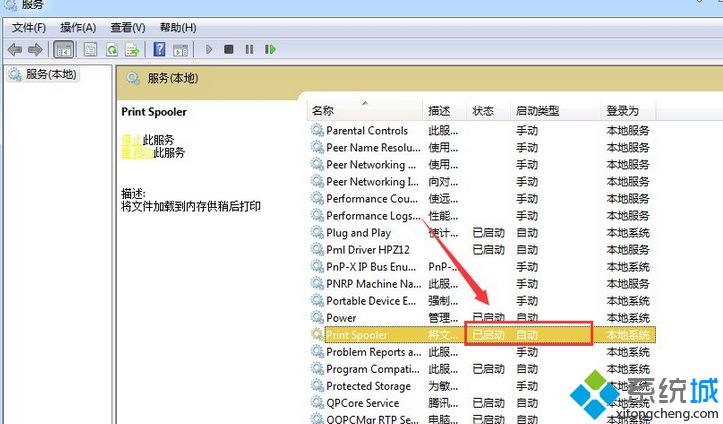The height and width of the screenshot is (424, 723).
Task: Open the 查看(V) menu
Action: [x=128, y=28]
